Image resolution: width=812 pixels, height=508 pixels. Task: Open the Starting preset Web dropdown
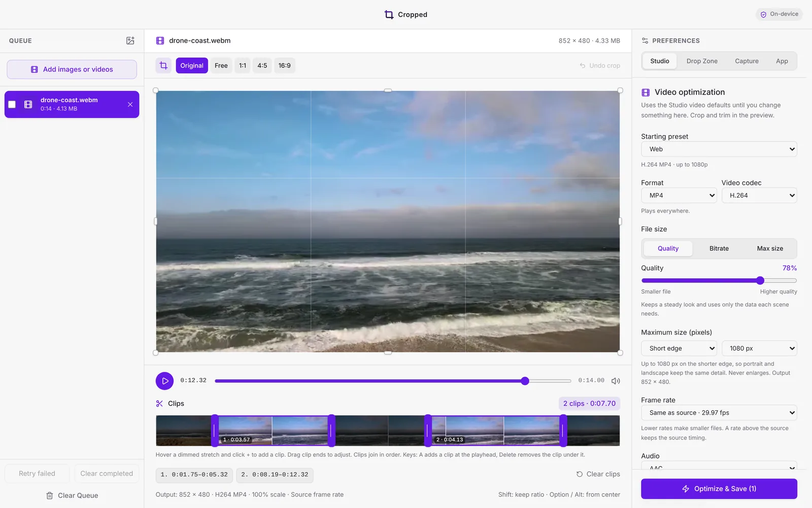719,149
